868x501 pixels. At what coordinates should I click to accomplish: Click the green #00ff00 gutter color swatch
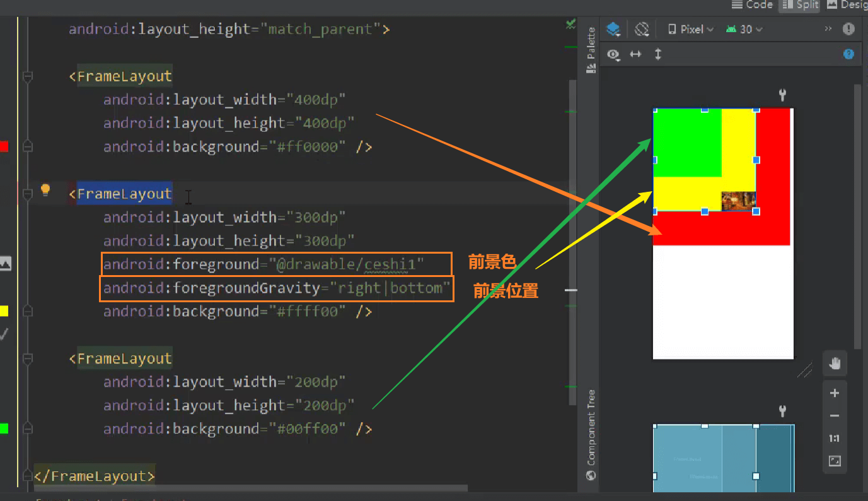pos(4,428)
